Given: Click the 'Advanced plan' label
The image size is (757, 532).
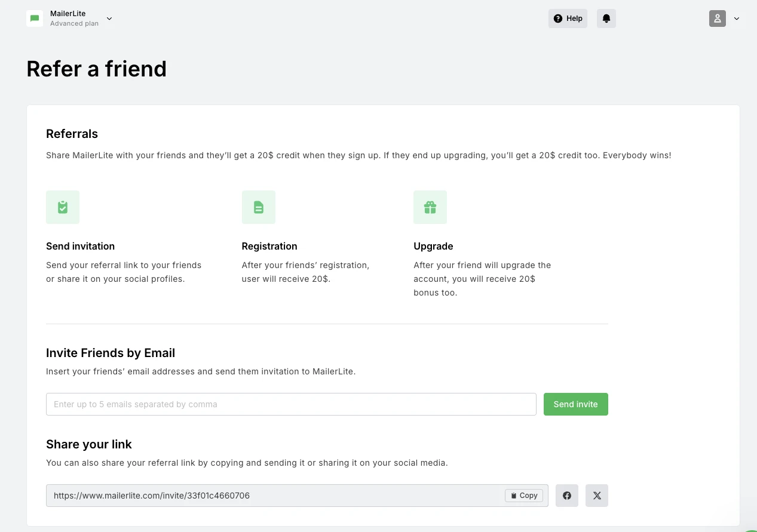Looking at the screenshot, I should (x=74, y=24).
